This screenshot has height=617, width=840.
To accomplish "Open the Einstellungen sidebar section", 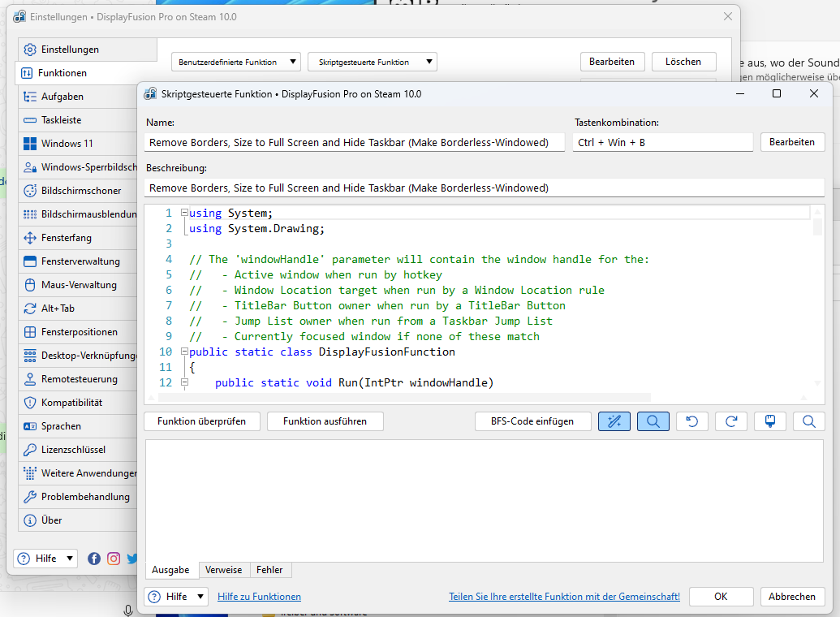I will [88, 50].
